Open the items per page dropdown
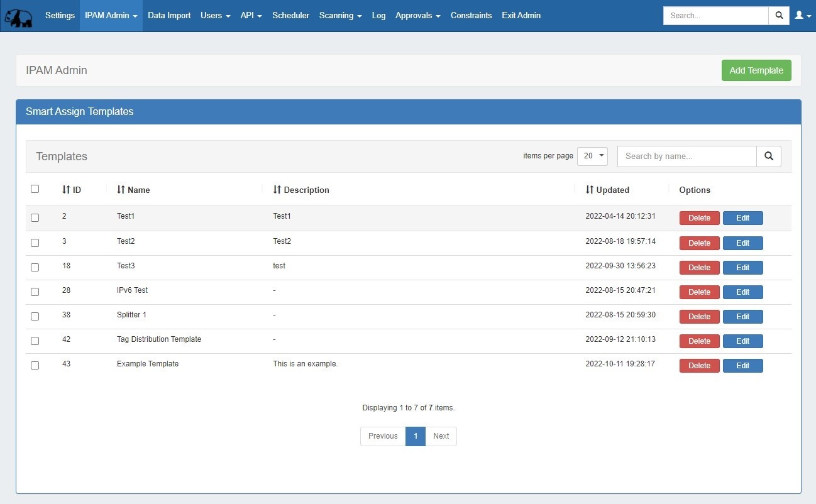The height and width of the screenshot is (504, 816). coord(592,156)
